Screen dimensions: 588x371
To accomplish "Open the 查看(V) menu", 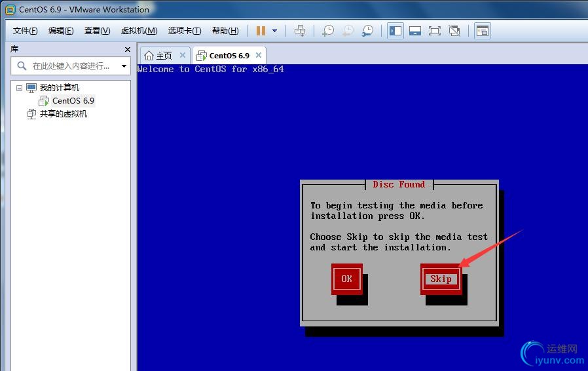I will pyautogui.click(x=97, y=31).
